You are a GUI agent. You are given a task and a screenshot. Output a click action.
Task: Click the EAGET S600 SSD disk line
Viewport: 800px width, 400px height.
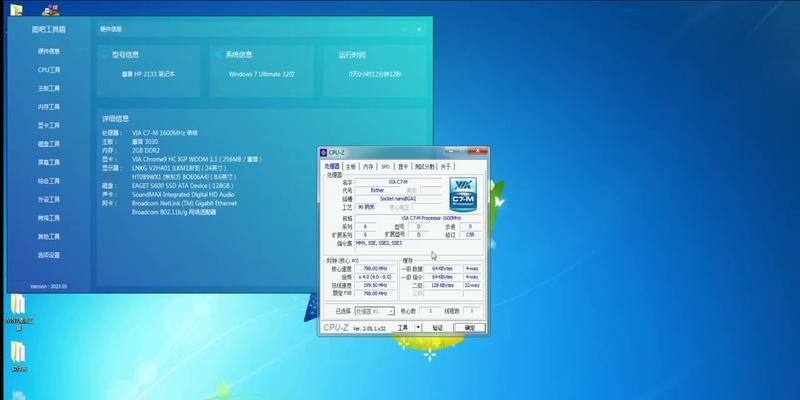(182, 186)
